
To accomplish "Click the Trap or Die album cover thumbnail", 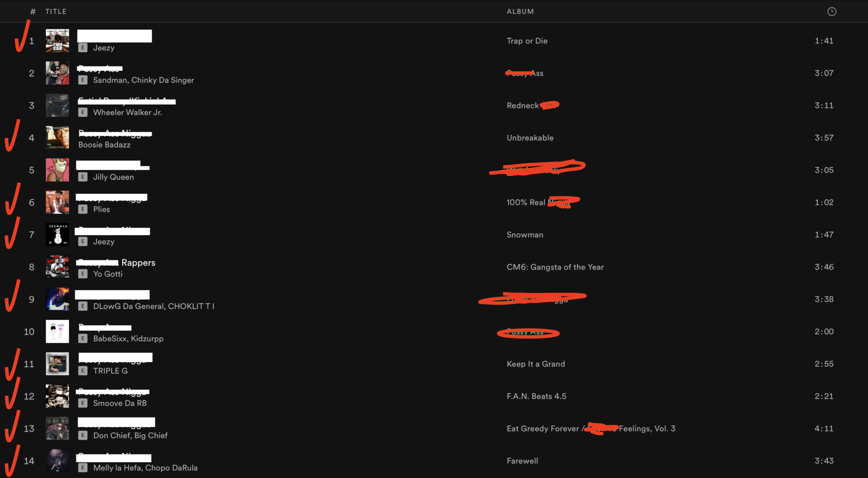I will pos(57,41).
